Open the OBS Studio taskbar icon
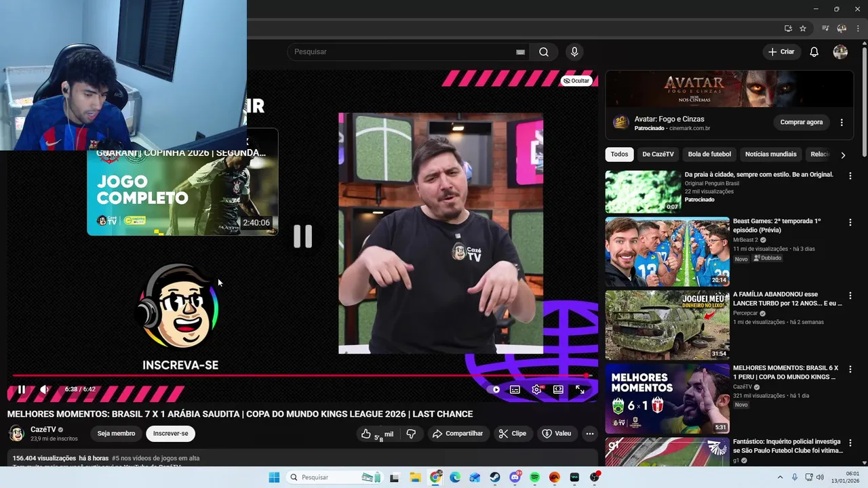 pyautogui.click(x=595, y=477)
